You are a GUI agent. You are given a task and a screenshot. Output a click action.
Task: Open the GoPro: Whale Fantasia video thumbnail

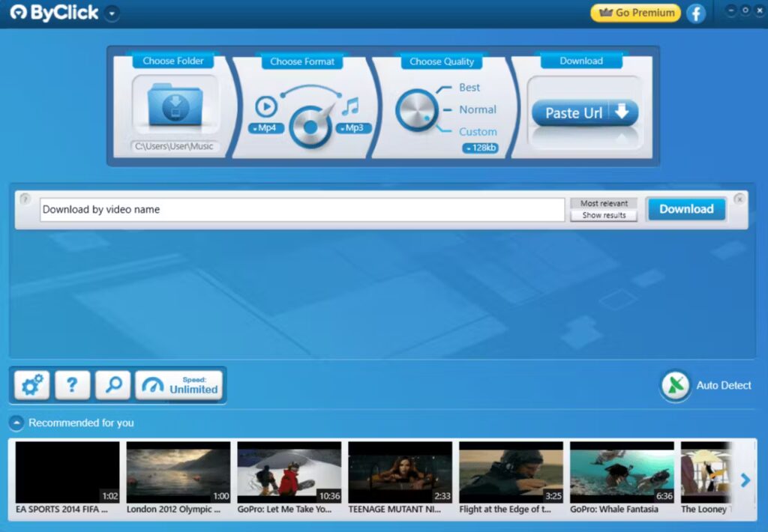click(622, 472)
